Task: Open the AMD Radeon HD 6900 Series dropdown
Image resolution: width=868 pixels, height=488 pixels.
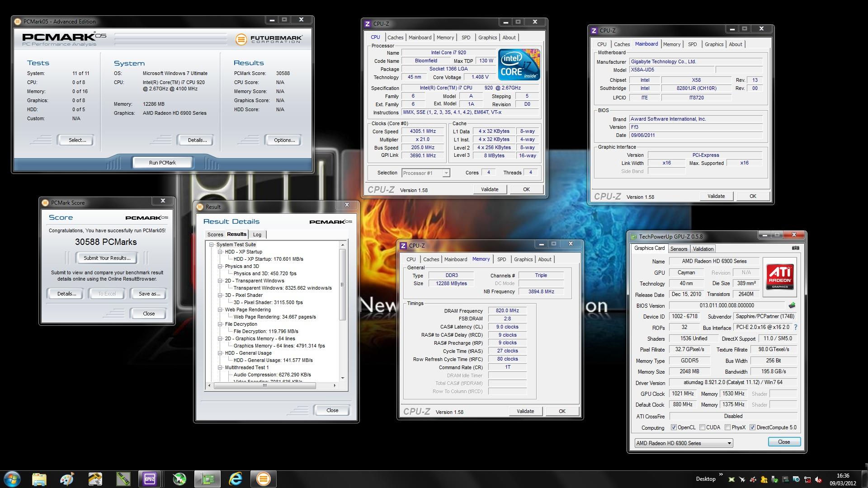Action: pos(684,443)
